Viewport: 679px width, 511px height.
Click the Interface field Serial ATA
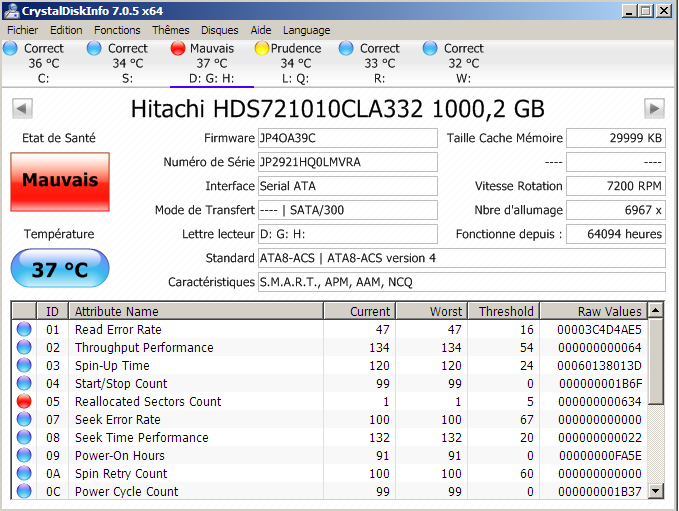tap(348, 186)
